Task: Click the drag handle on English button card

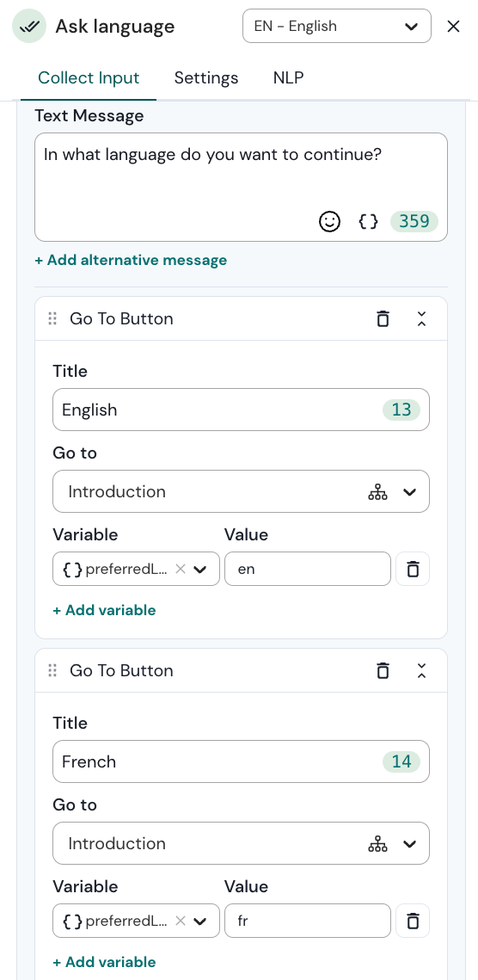Action: (52, 318)
